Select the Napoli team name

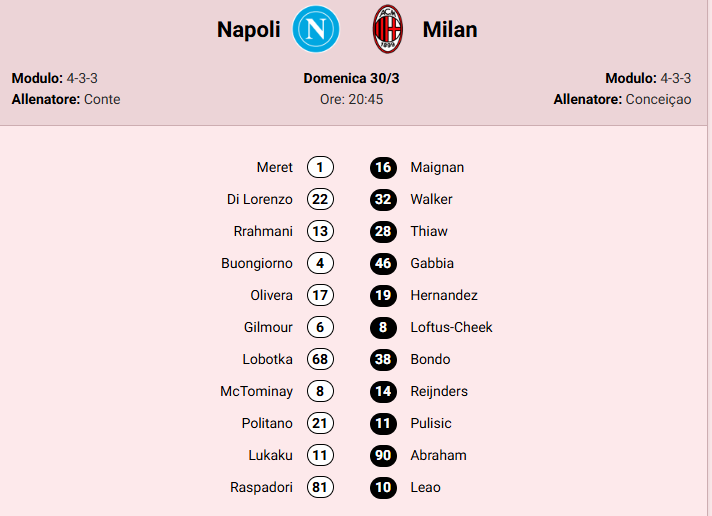click(x=248, y=30)
